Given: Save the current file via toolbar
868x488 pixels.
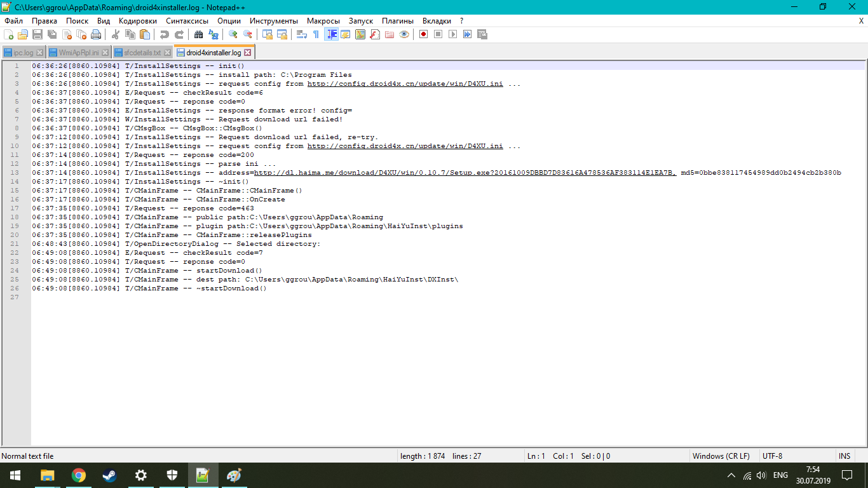Looking at the screenshot, I should (37, 34).
